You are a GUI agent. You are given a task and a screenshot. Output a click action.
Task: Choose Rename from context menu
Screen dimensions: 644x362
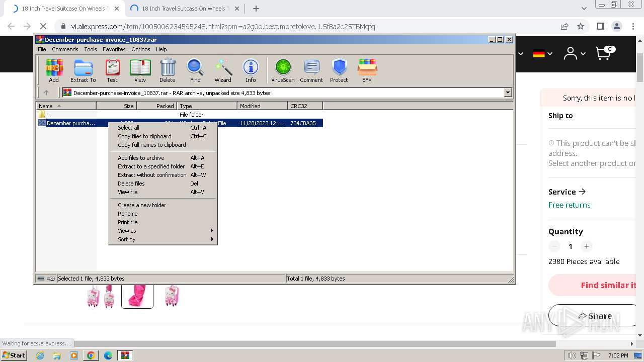163,214
